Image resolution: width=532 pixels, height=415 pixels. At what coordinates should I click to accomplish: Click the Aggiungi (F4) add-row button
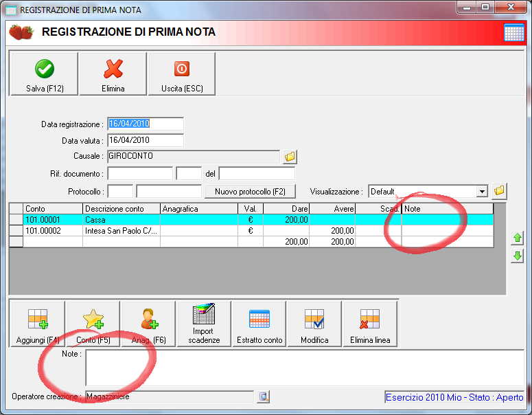click(x=38, y=324)
